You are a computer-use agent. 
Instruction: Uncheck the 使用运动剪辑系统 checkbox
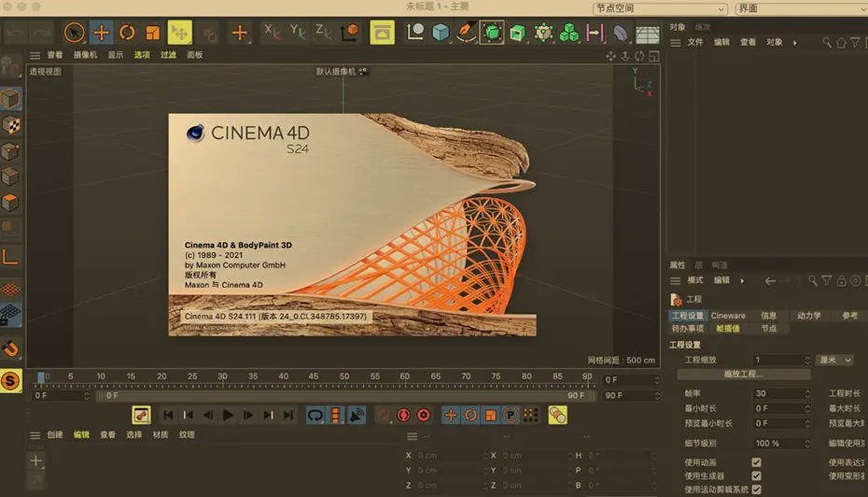[x=756, y=490]
